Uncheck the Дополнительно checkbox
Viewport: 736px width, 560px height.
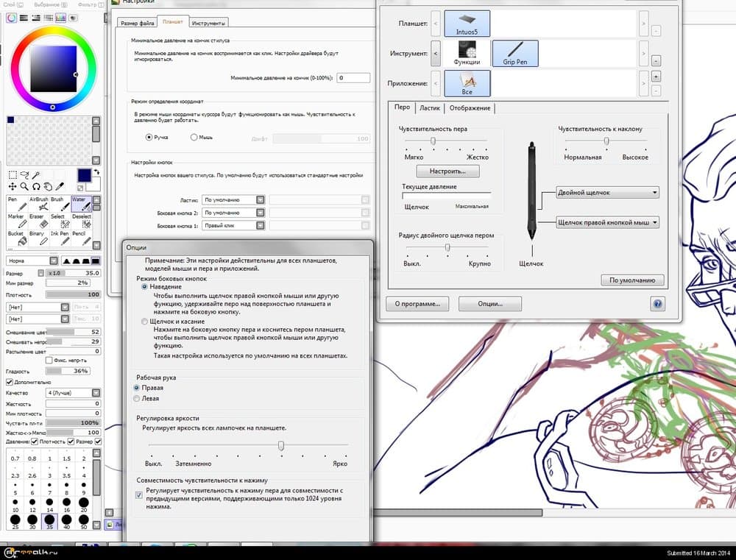tap(9, 382)
